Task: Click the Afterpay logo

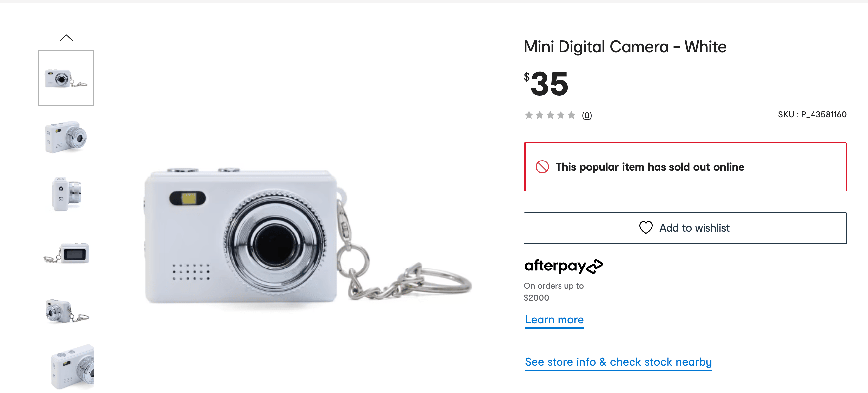Action: pos(564,266)
